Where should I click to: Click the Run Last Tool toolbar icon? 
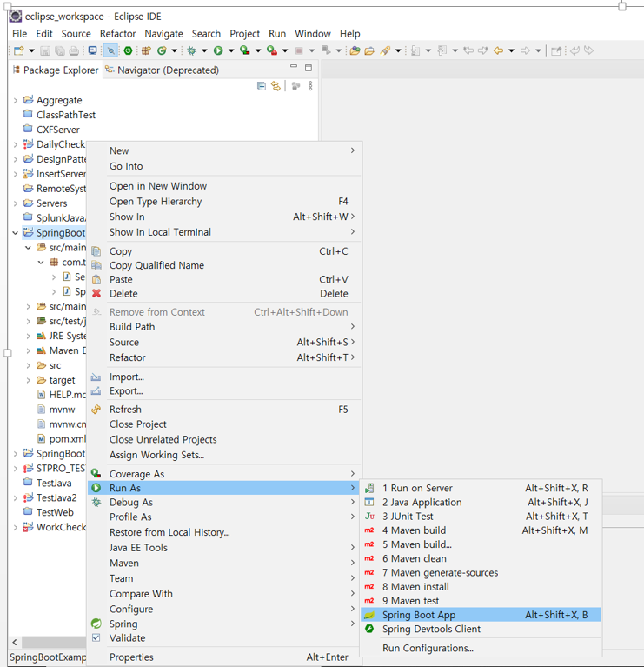click(x=272, y=50)
